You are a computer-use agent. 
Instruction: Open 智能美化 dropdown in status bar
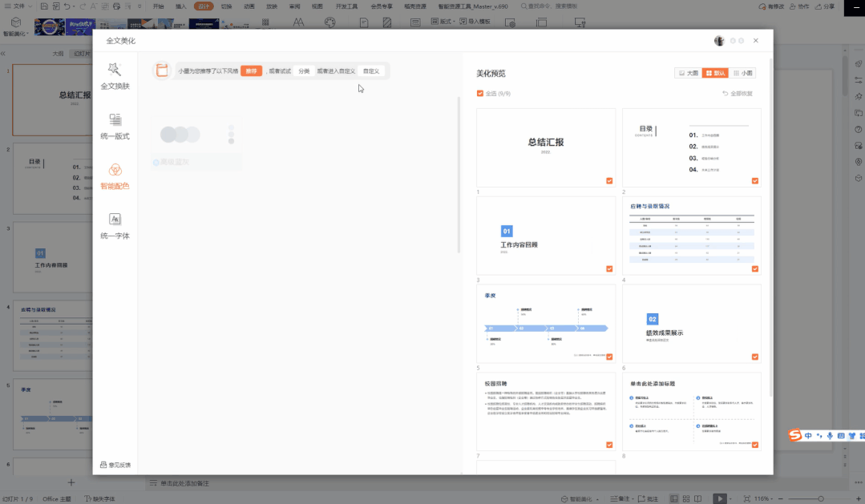(580, 498)
